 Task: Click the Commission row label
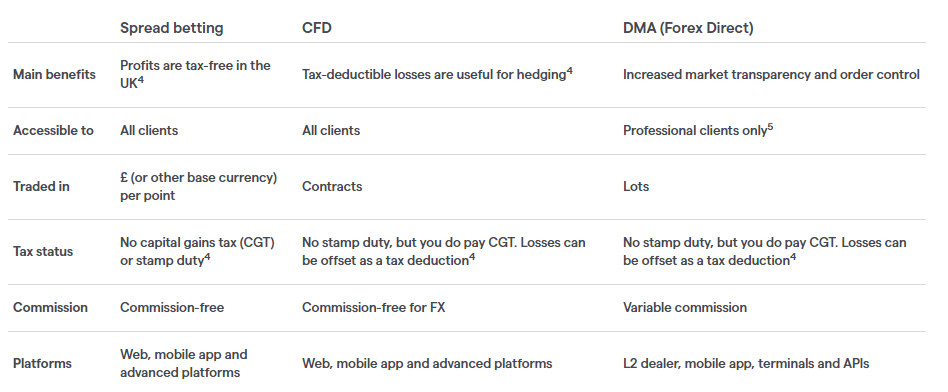(x=50, y=307)
